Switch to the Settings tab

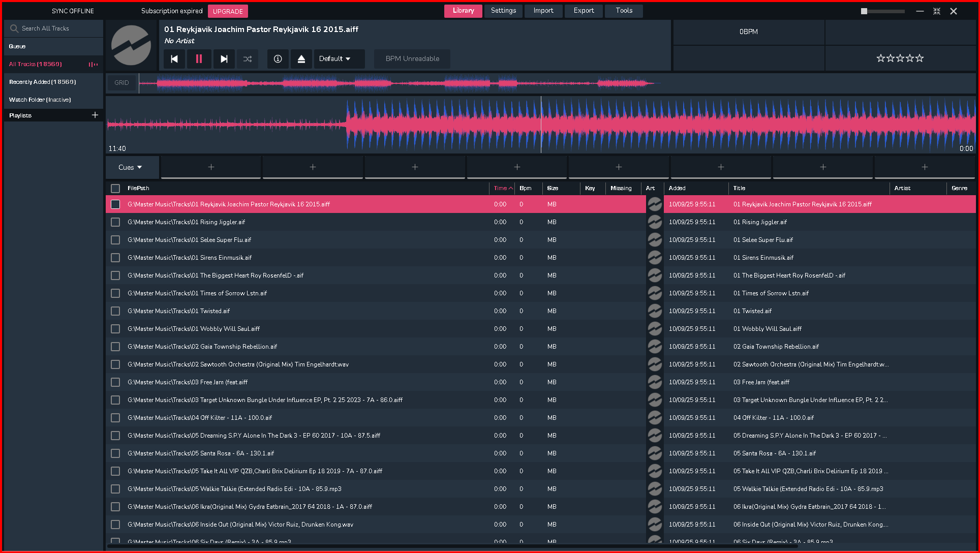tap(503, 11)
